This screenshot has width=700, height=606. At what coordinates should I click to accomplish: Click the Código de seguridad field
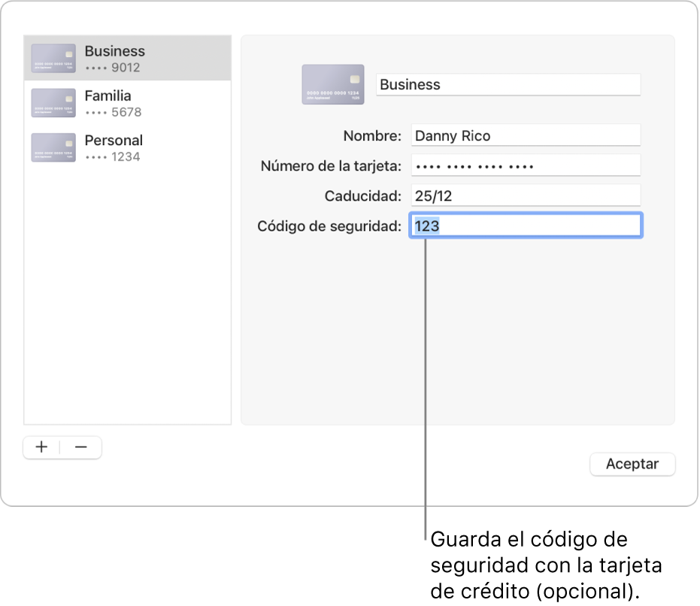pyautogui.click(x=526, y=226)
